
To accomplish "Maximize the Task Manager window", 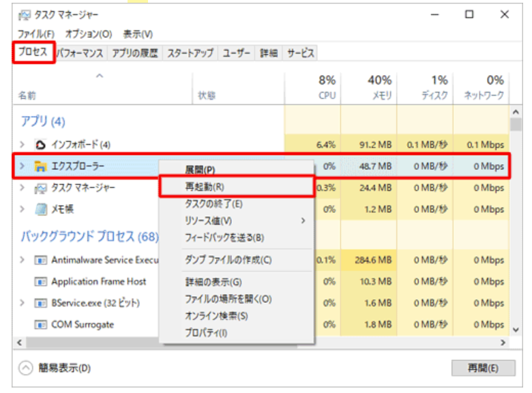I will click(x=469, y=14).
